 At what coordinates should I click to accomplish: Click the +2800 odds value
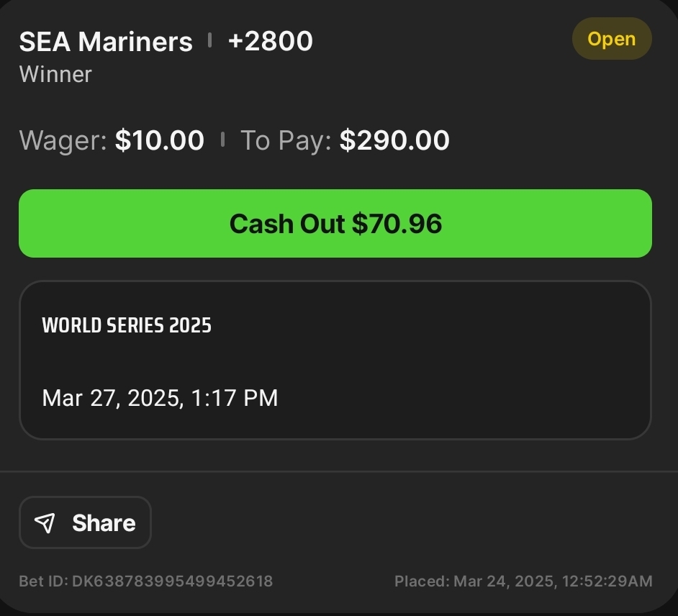pos(270,41)
